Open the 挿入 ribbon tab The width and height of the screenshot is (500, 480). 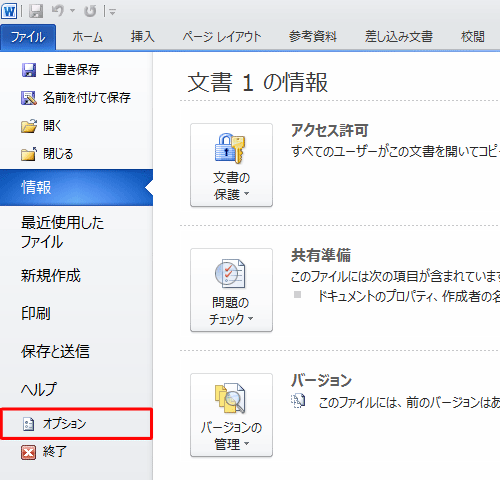[143, 37]
